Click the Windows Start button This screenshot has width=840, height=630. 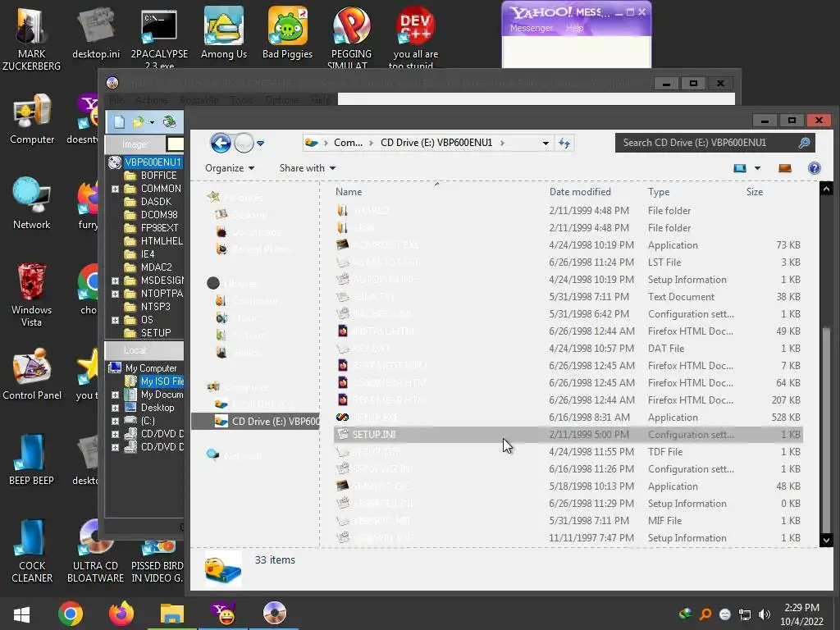click(21, 614)
